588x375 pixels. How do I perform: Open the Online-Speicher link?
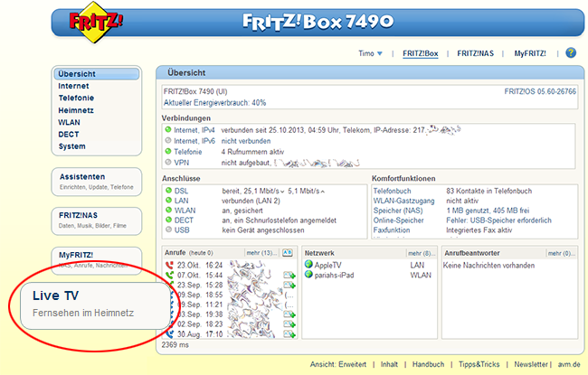click(x=398, y=220)
